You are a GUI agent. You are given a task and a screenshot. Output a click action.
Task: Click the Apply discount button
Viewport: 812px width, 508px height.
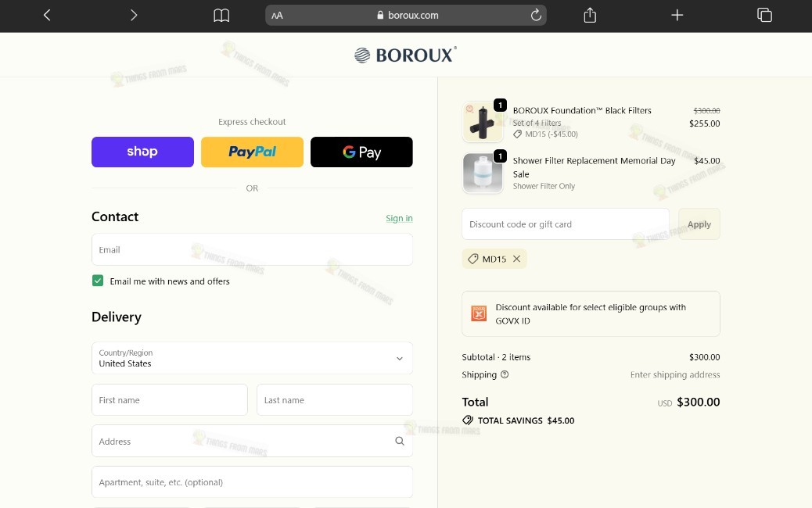(699, 224)
